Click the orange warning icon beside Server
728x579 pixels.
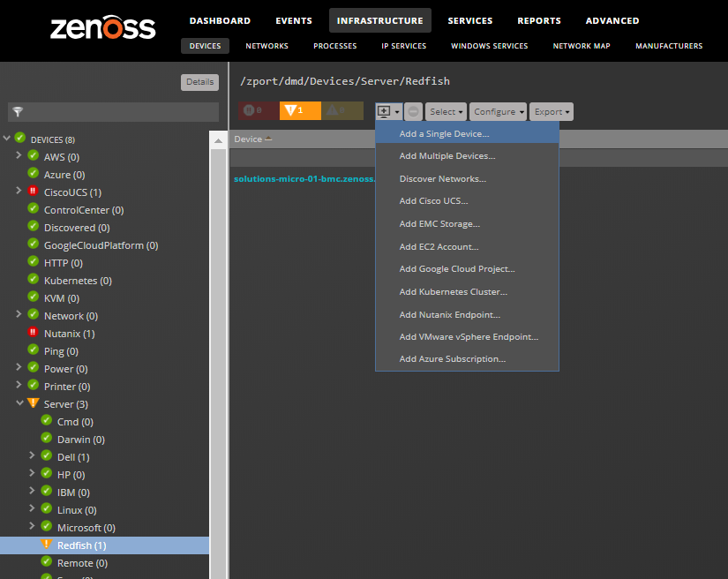point(33,402)
